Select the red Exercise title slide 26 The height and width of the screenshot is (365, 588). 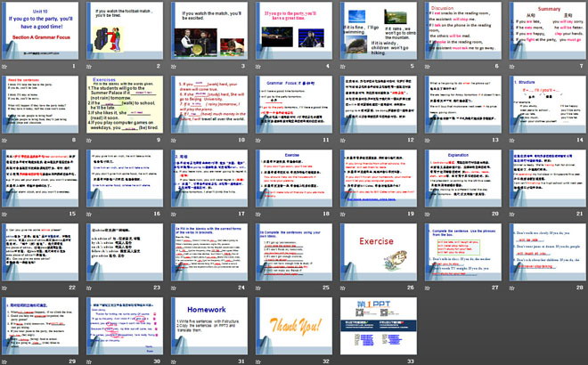379,252
